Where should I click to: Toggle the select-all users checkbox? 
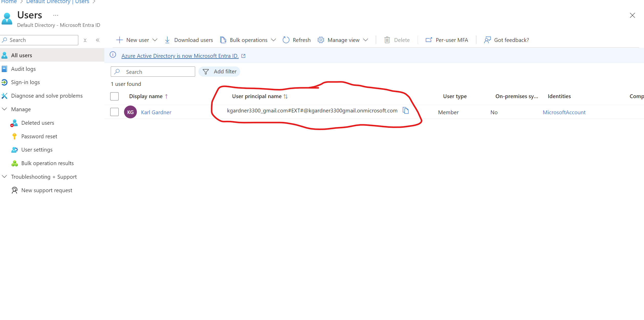coord(114,96)
